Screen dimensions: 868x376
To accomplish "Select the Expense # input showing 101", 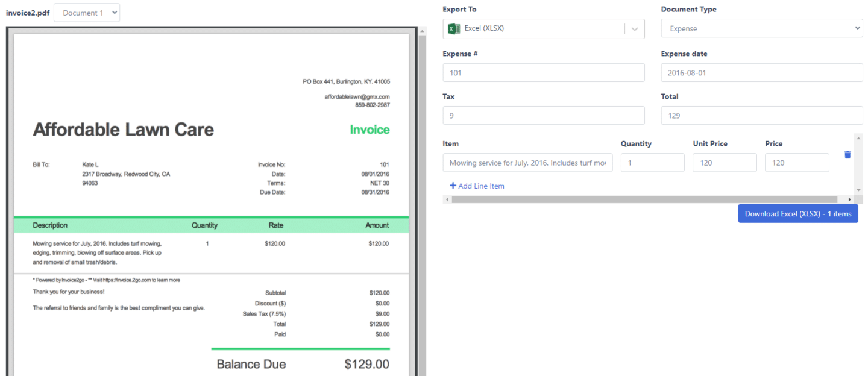I will (x=543, y=72).
